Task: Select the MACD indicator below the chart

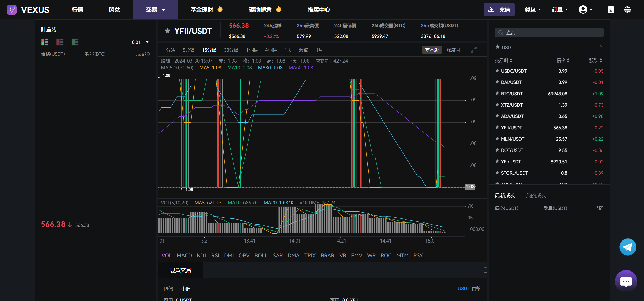Action: pyautogui.click(x=184, y=255)
